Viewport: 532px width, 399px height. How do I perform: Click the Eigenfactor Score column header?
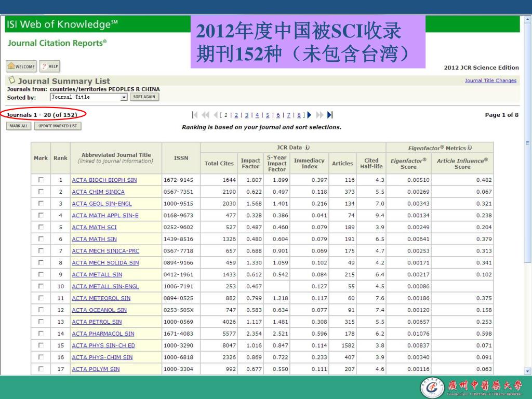point(408,164)
